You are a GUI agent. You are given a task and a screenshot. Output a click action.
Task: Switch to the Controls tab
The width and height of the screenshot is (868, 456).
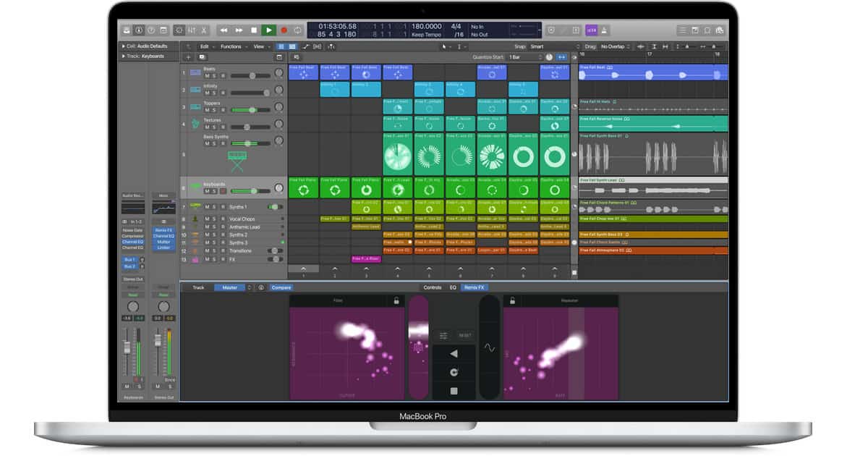[433, 287]
